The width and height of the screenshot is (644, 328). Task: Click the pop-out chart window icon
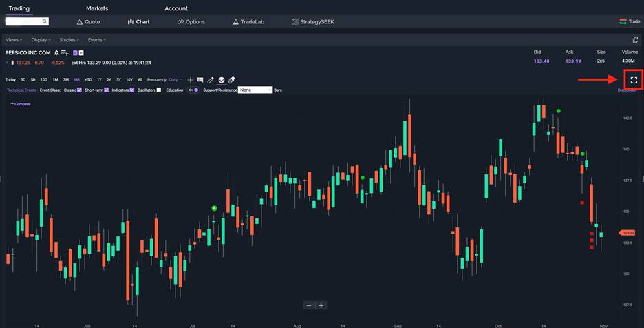tap(635, 40)
